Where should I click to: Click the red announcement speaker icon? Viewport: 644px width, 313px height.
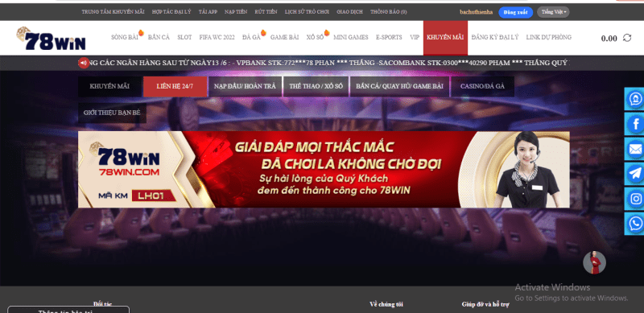click(x=84, y=63)
